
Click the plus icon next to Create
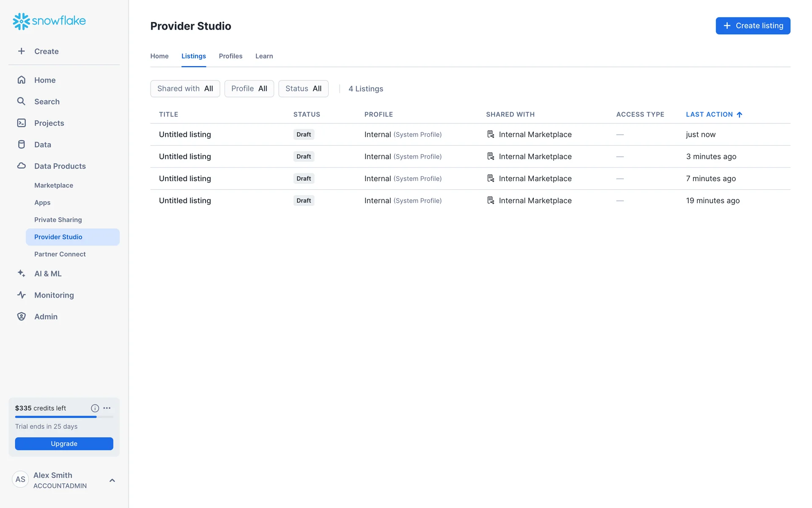[x=21, y=51]
